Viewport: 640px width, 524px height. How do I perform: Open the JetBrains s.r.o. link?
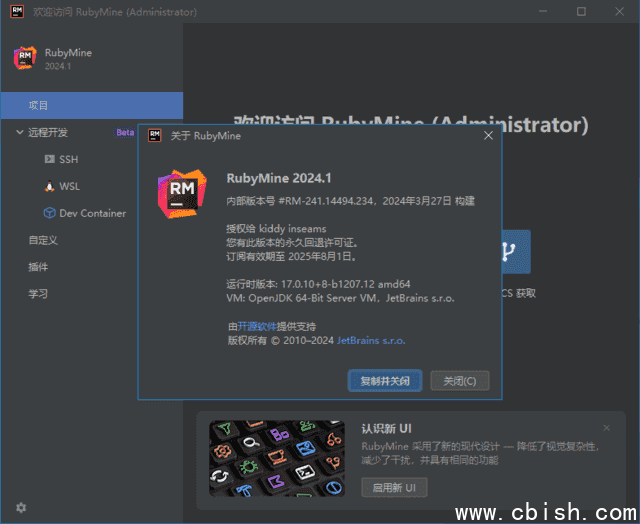pos(371,340)
